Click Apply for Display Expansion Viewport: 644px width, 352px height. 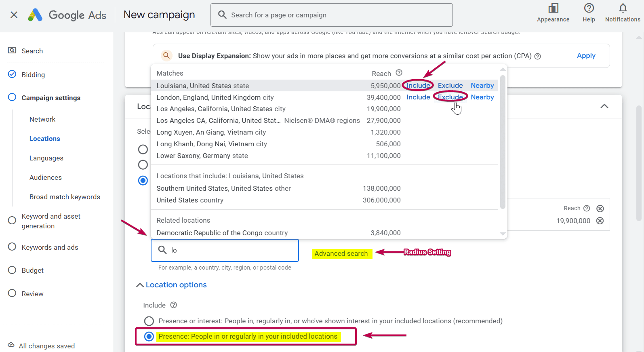point(586,56)
